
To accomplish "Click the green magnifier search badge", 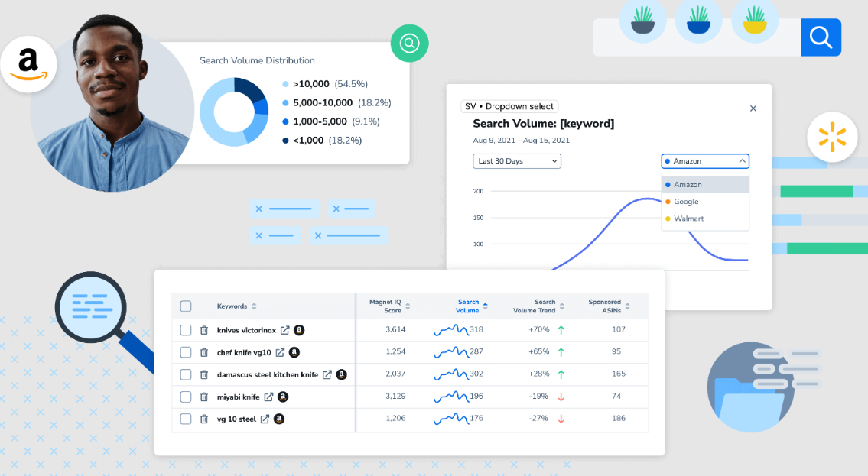I will pos(409,43).
